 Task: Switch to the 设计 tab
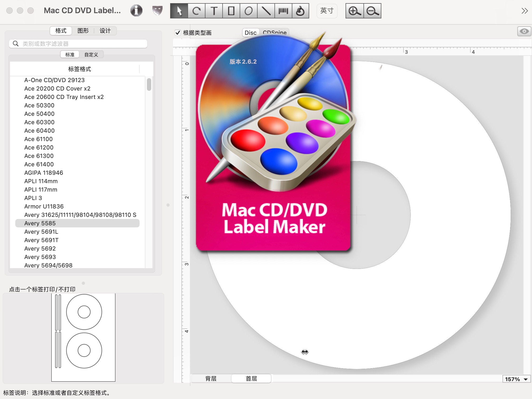105,31
